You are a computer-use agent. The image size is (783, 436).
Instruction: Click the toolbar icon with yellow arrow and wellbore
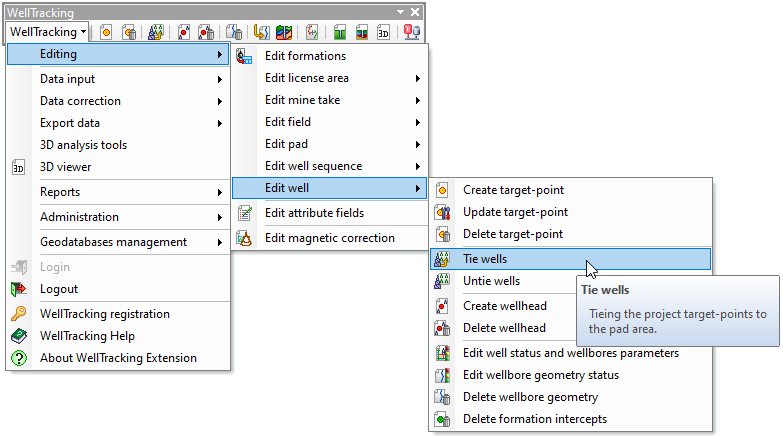[261, 32]
